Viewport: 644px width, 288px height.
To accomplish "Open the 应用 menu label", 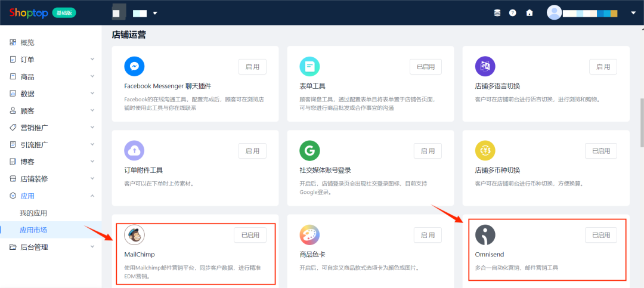I will (27, 196).
